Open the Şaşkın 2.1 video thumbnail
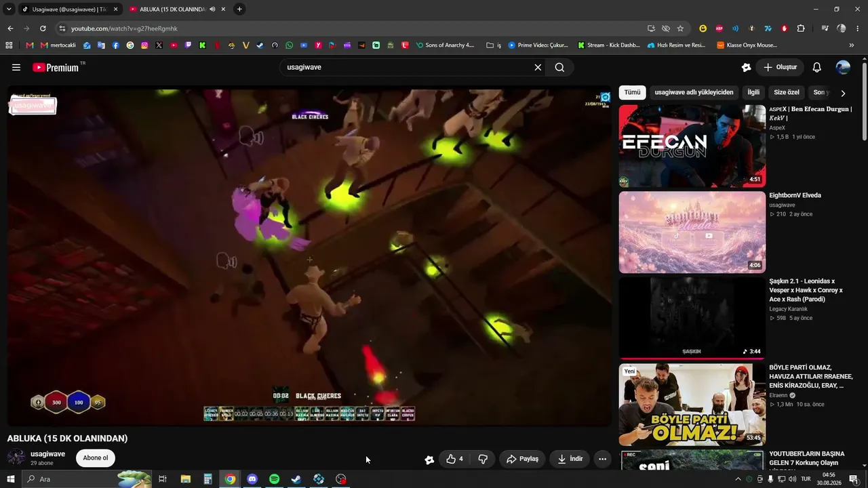Screen dimensions: 868x488 click(x=692, y=318)
